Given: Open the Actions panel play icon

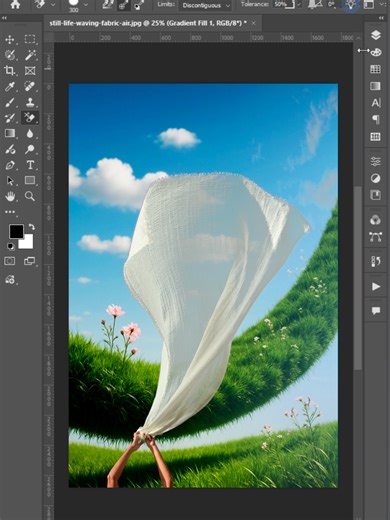Looking at the screenshot, I should pos(376,286).
